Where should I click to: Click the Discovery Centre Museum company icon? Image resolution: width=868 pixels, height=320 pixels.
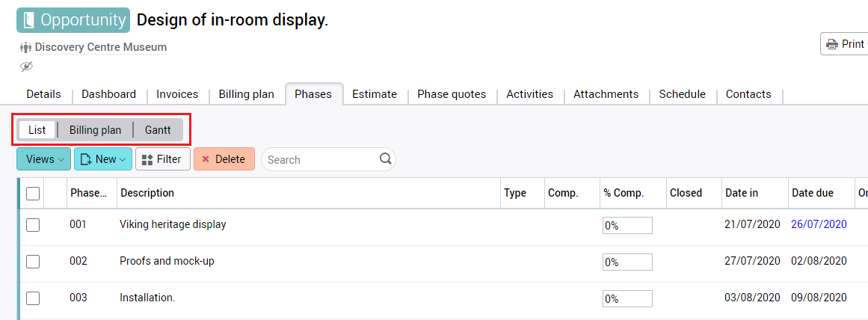click(26, 47)
